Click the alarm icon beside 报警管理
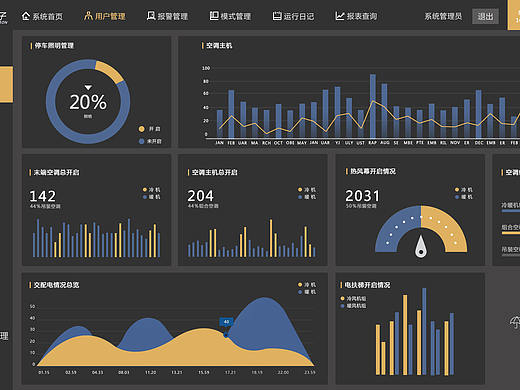This screenshot has height=390, width=520. pyautogui.click(x=151, y=16)
